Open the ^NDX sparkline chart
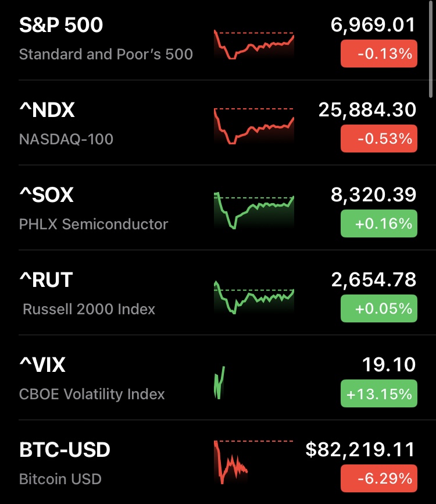 click(254, 126)
